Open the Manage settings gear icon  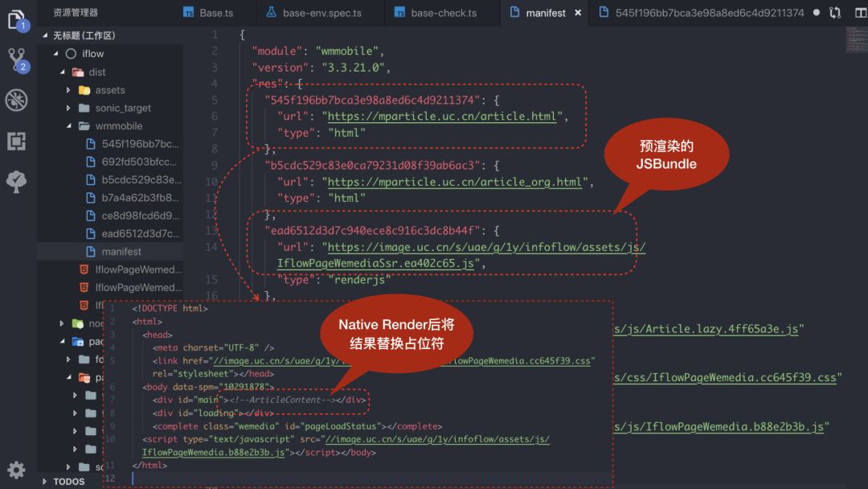coord(16,471)
